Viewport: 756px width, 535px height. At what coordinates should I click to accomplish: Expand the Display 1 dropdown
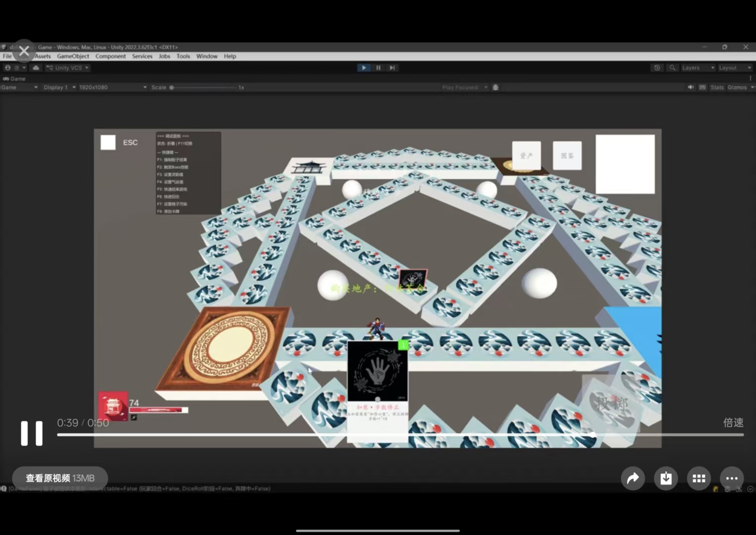[x=59, y=88]
